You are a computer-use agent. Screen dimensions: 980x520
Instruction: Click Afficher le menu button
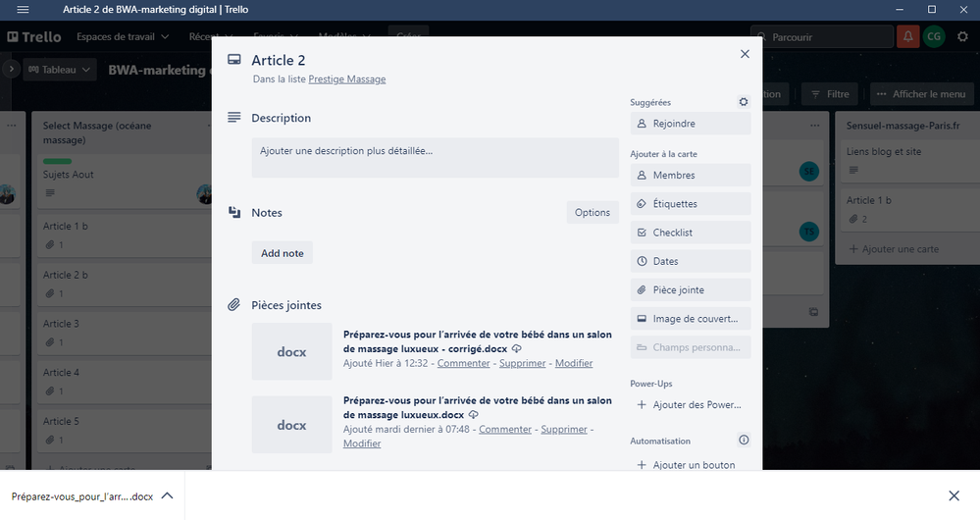point(921,94)
